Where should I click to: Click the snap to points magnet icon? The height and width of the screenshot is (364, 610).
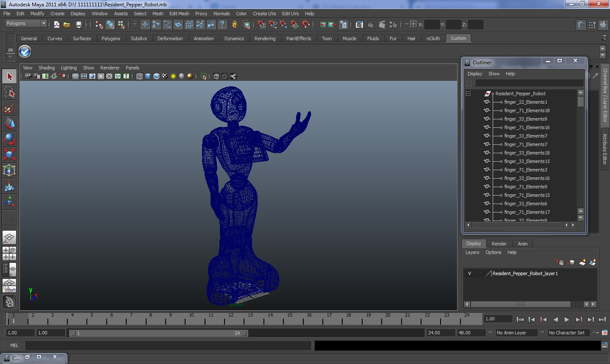coord(284,25)
